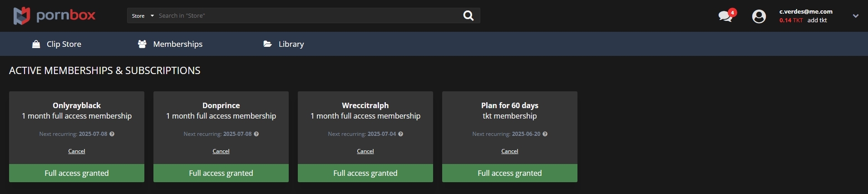Click the magnifying glass search icon

coord(468,16)
